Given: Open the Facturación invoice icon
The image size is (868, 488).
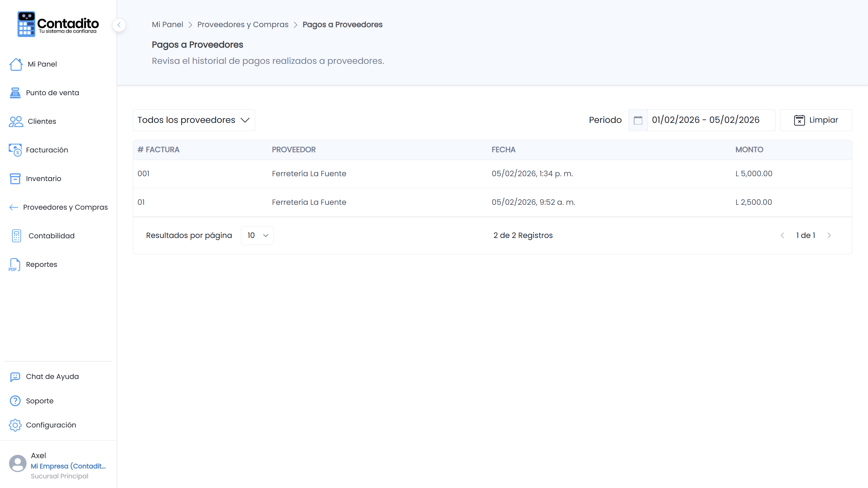Looking at the screenshot, I should click(15, 150).
